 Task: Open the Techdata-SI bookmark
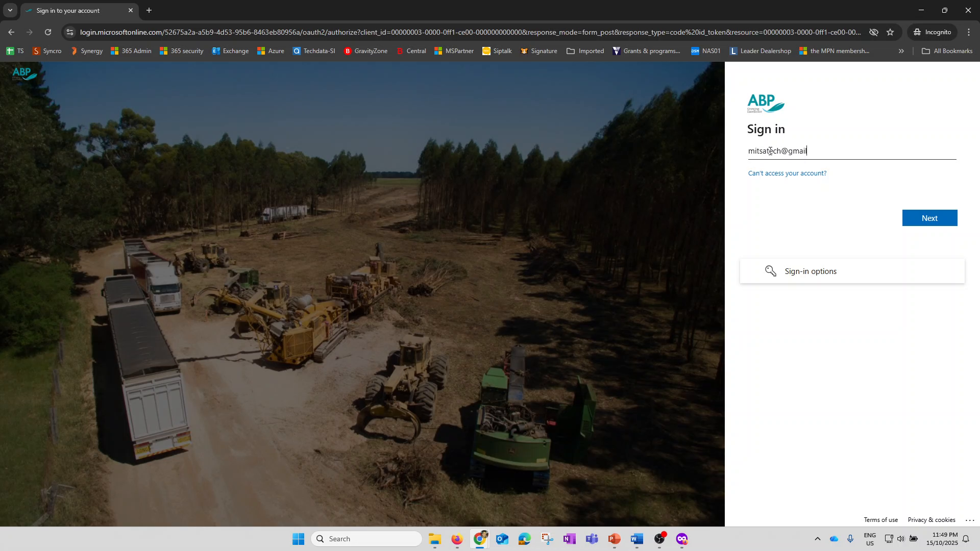(314, 51)
